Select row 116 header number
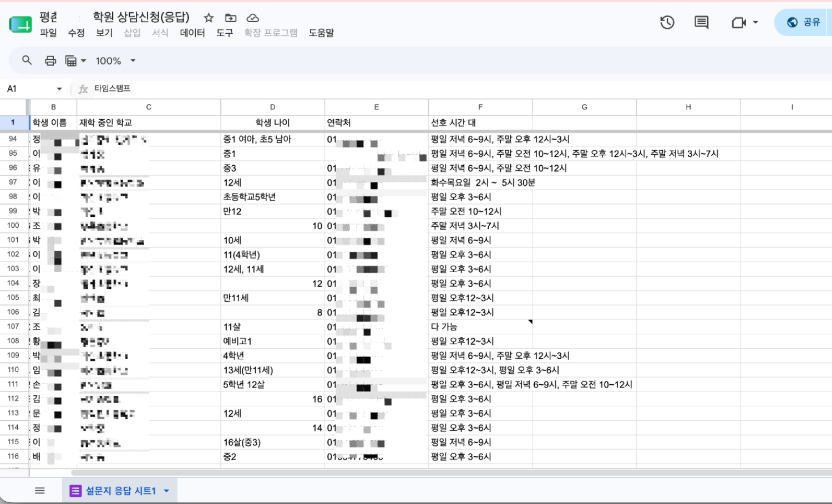The width and height of the screenshot is (832, 504). 13,456
